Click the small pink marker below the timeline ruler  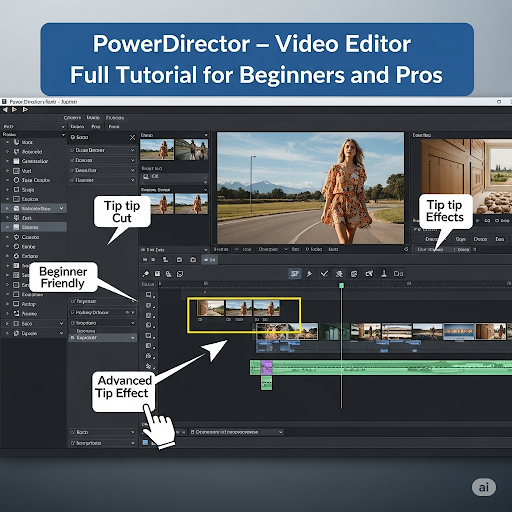click(205, 292)
